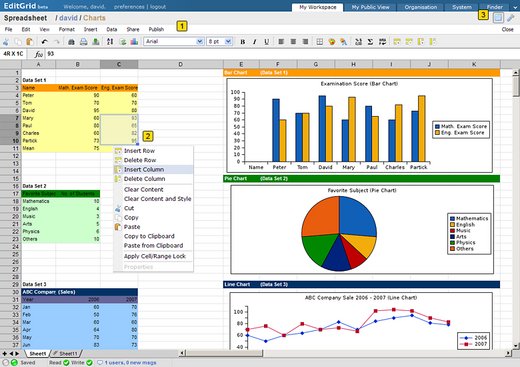Open the Format menu
The height and width of the screenshot is (367, 520).
point(67,29)
